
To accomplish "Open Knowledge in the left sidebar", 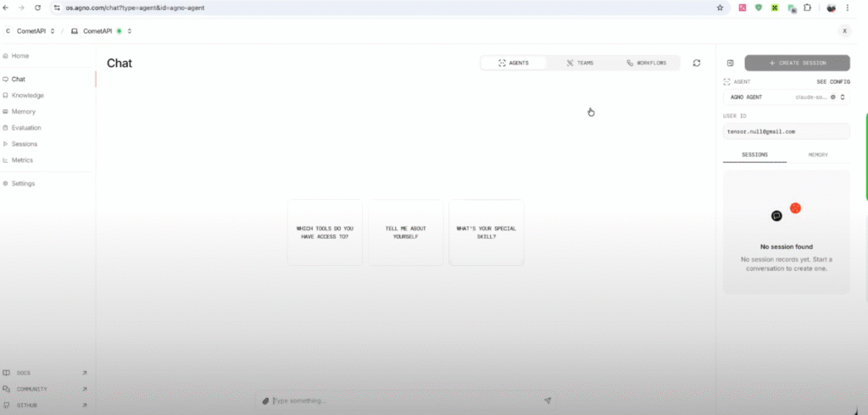I will [27, 95].
